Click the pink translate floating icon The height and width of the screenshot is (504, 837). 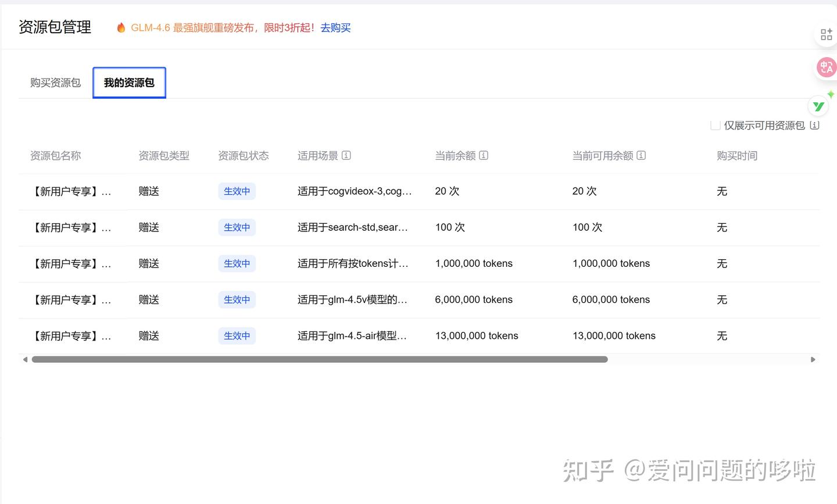pyautogui.click(x=827, y=67)
